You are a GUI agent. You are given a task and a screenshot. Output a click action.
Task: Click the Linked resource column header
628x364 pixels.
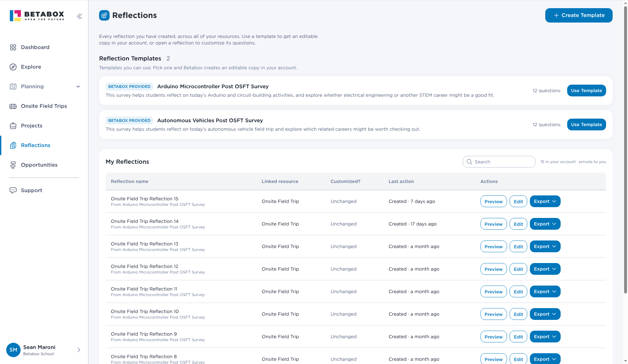coord(280,181)
